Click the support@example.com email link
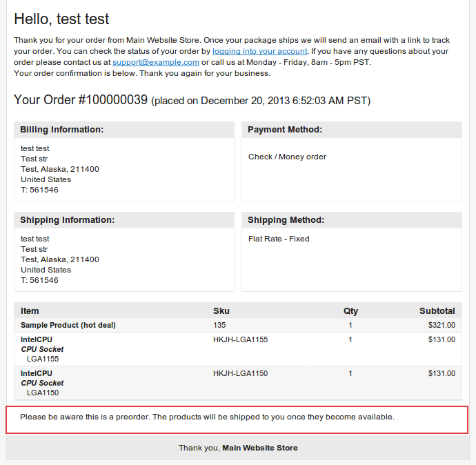 click(x=156, y=62)
